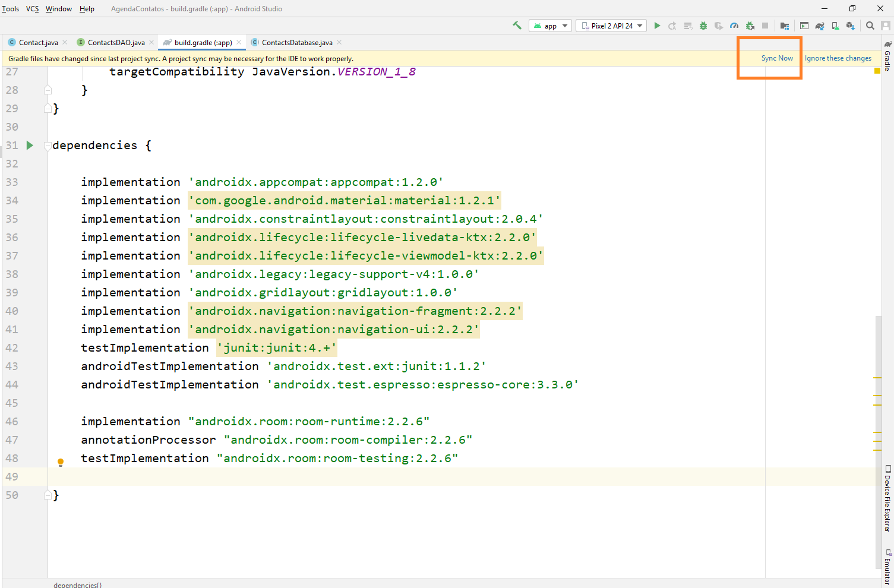Open SDK Manager cube icon
The height and width of the screenshot is (588, 894).
pyautogui.click(x=851, y=26)
